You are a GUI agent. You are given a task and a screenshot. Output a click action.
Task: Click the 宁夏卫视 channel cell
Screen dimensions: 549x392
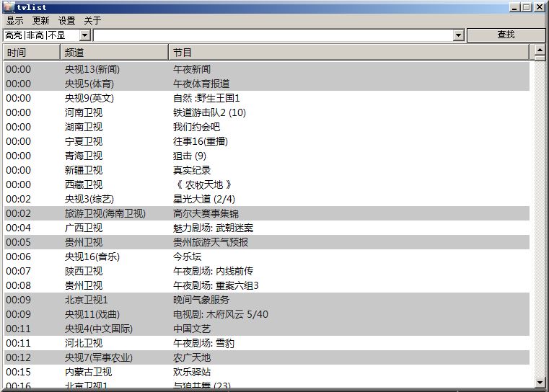pos(84,141)
